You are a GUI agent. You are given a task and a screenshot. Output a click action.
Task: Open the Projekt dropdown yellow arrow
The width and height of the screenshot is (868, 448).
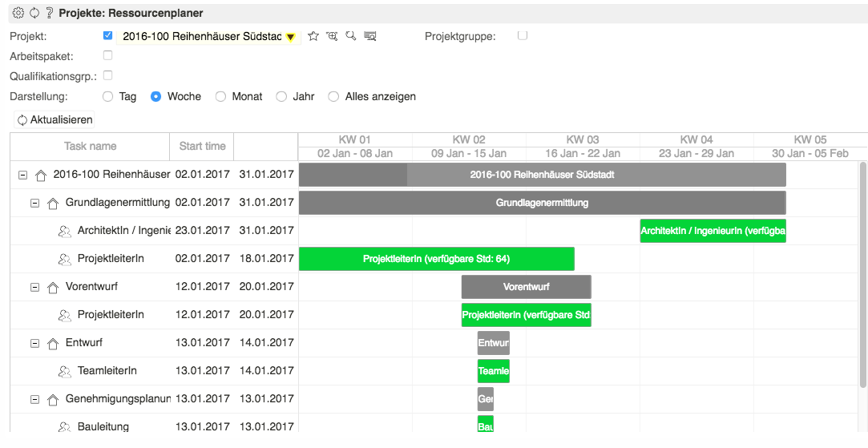290,37
